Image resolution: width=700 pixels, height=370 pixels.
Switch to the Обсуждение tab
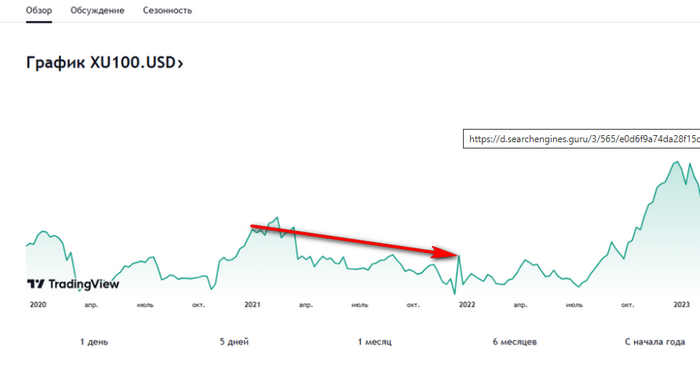97,10
